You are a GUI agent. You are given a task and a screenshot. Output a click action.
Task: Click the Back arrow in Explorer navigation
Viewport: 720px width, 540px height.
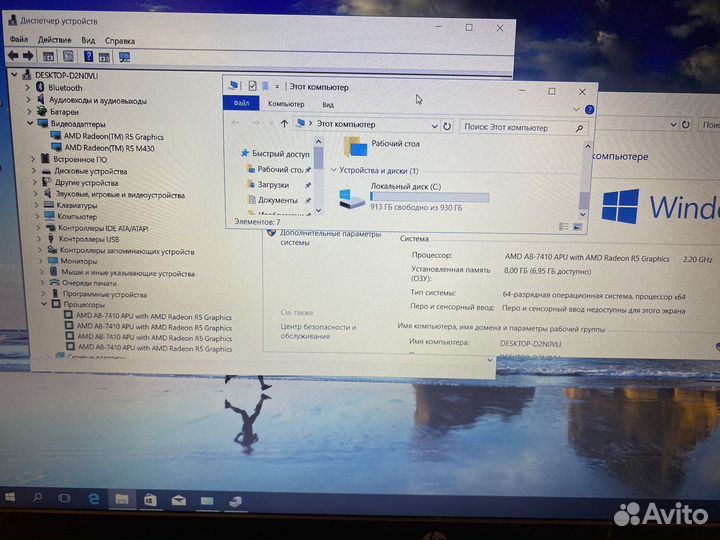click(x=236, y=123)
